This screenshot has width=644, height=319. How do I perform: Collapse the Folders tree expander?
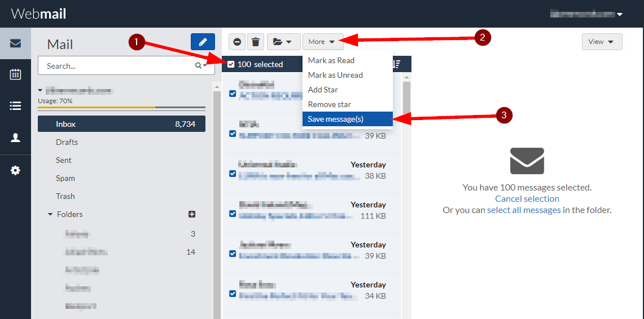pyautogui.click(x=50, y=215)
